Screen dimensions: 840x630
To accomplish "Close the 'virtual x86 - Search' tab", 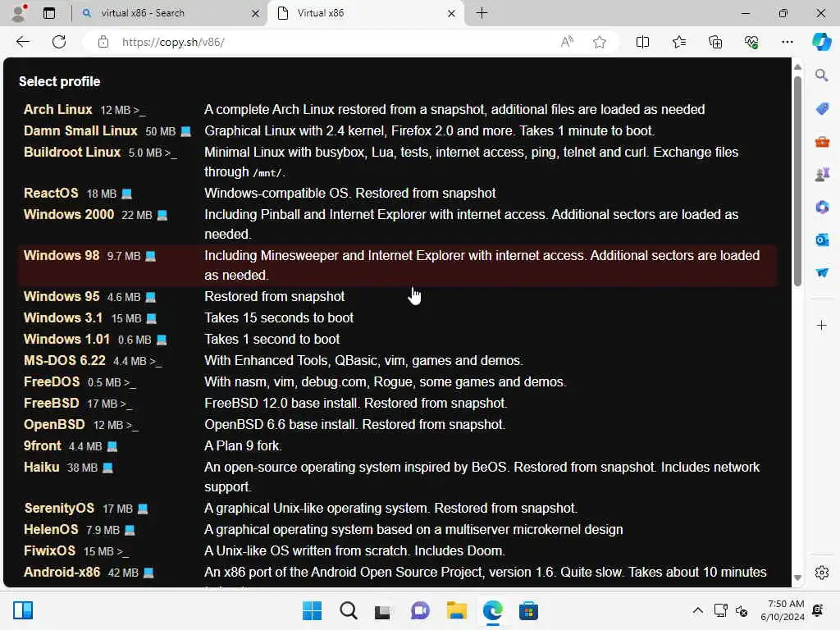I will point(256,13).
